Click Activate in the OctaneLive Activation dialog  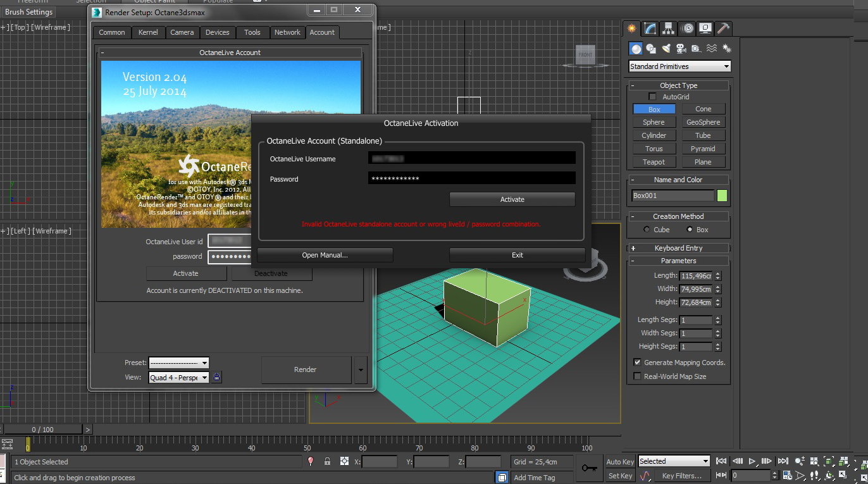pyautogui.click(x=512, y=199)
